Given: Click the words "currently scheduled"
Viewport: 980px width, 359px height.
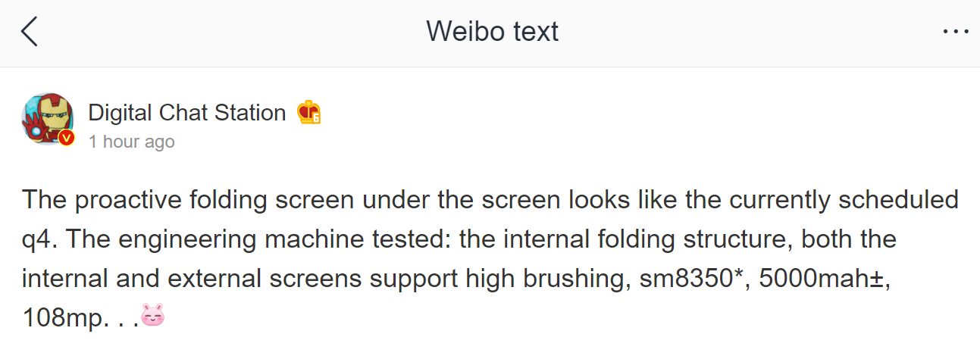Looking at the screenshot, I should point(844,201).
